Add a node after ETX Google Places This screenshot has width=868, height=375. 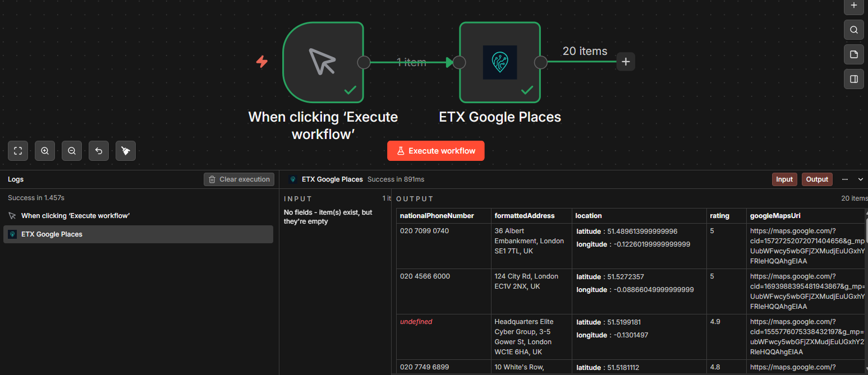coord(626,62)
